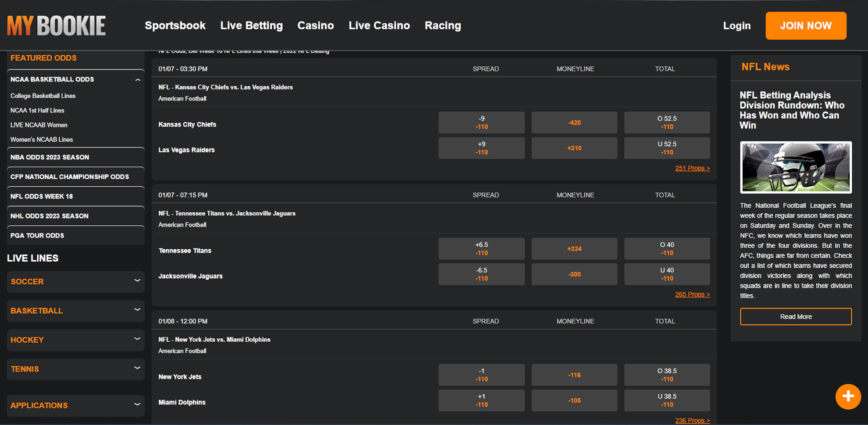Image resolution: width=868 pixels, height=425 pixels.
Task: Select Jets moneyline -116
Action: coord(574,375)
